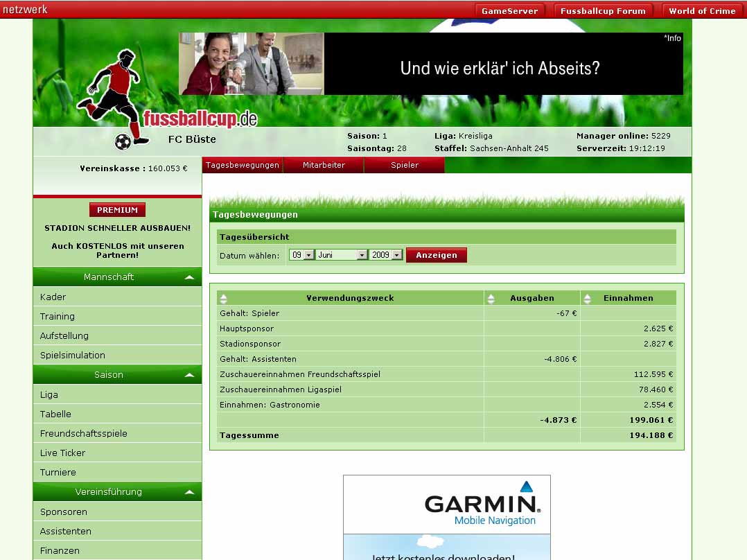Screen dimensions: 747x560
Task: Sort table by Einnahmen column arrows
Action: pyautogui.click(x=588, y=299)
